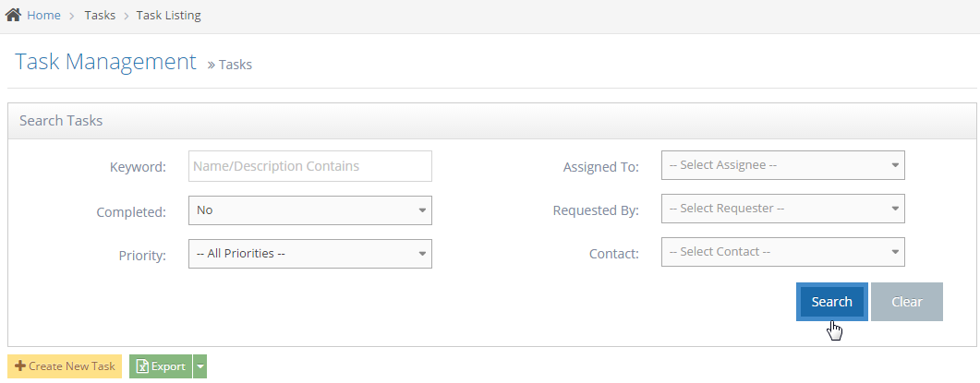Click the Export button
Viewport: 980px width, 383px height.
click(161, 366)
